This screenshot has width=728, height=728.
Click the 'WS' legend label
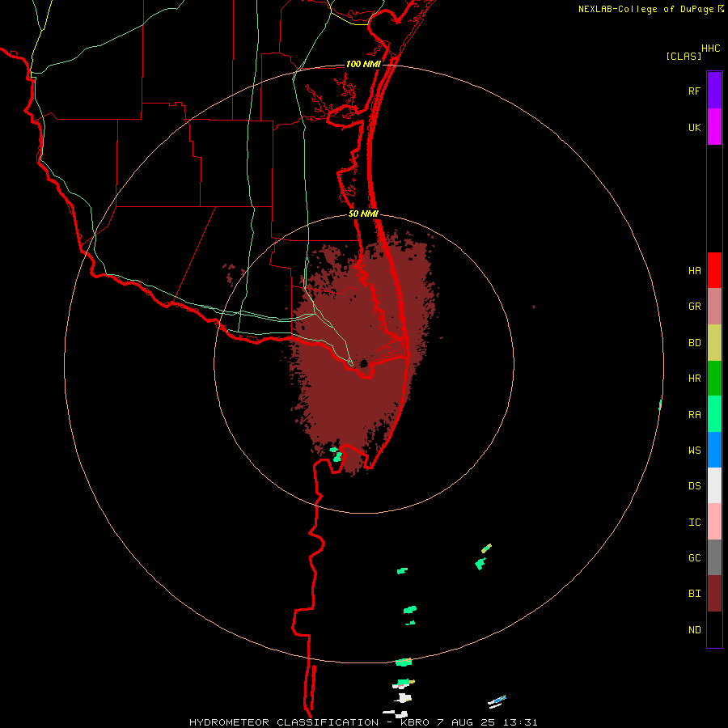pos(694,450)
